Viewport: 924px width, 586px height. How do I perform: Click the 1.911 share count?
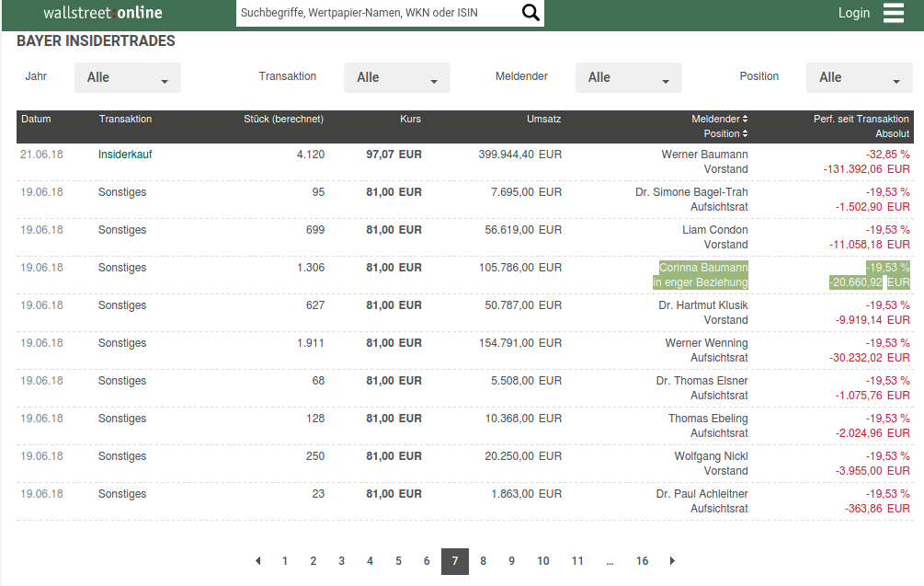click(x=311, y=343)
